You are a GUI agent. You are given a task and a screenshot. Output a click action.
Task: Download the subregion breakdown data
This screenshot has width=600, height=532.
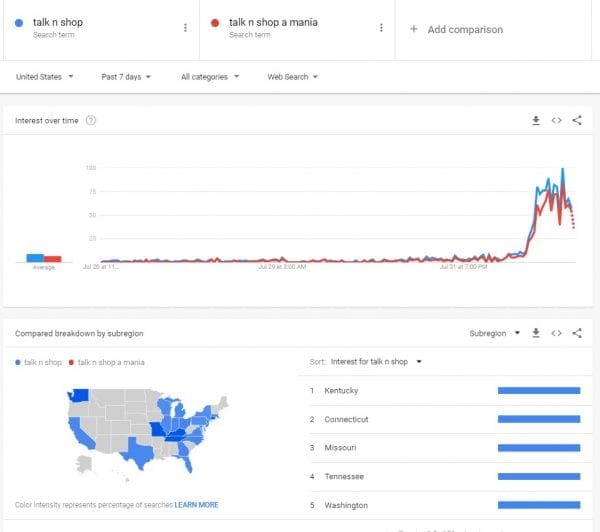tap(536, 333)
